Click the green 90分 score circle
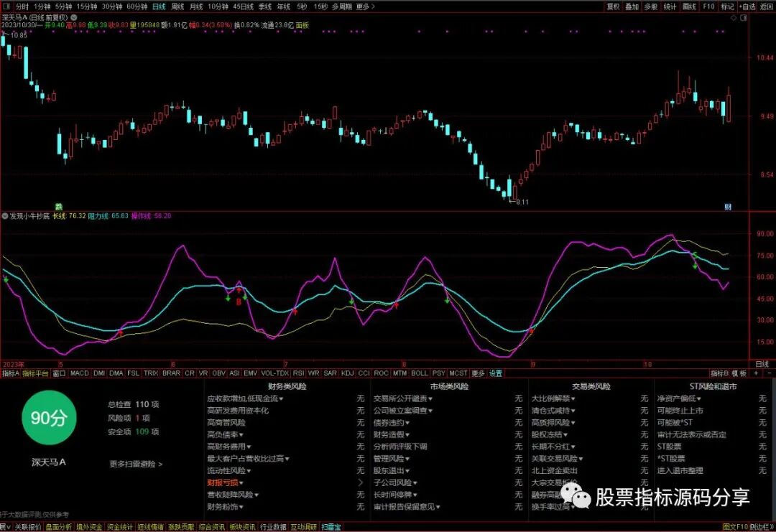Image resolution: width=776 pixels, height=532 pixels. (x=49, y=418)
